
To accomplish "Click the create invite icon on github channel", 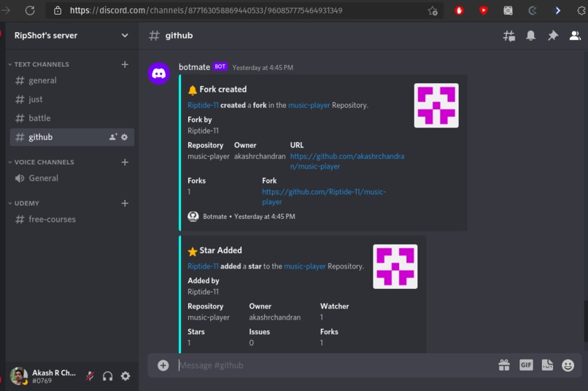I will tap(113, 137).
